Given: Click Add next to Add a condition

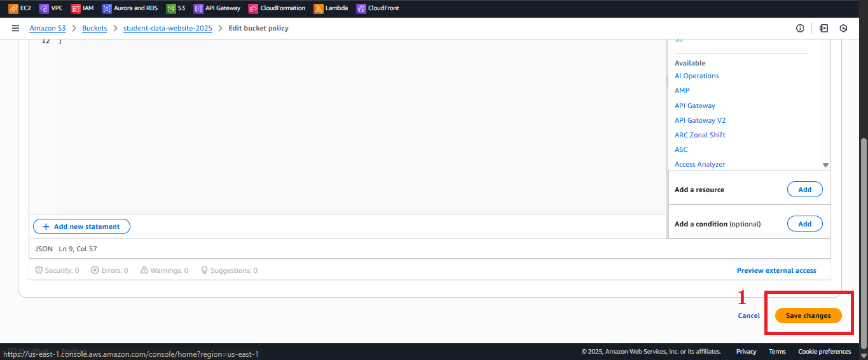Looking at the screenshot, I should tap(804, 224).
